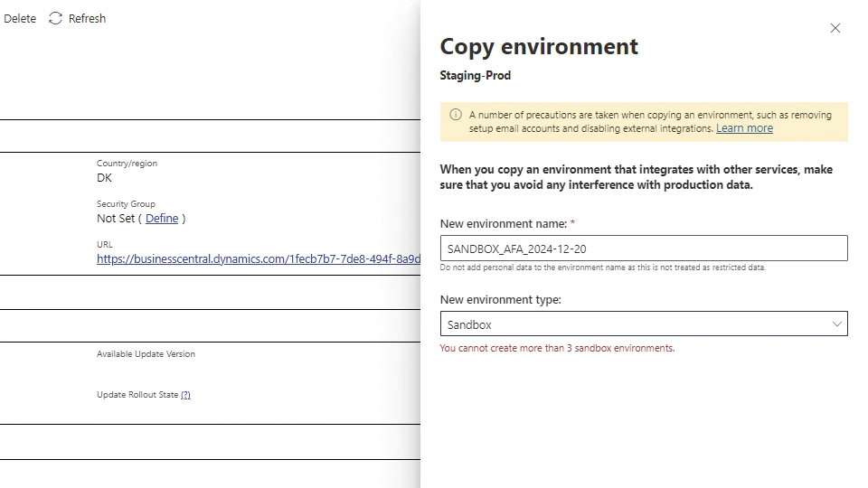Click the Delete toolbar command
Image resolution: width=868 pixels, height=488 pixels.
pos(19,18)
